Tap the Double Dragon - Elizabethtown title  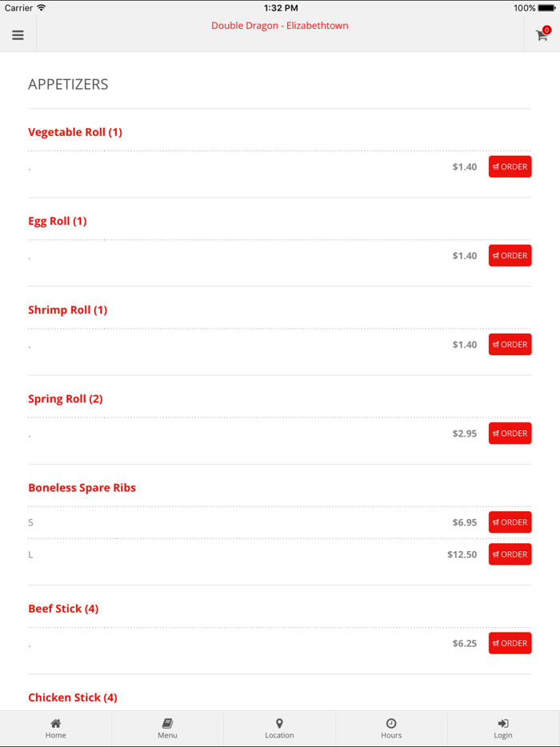pyautogui.click(x=280, y=26)
